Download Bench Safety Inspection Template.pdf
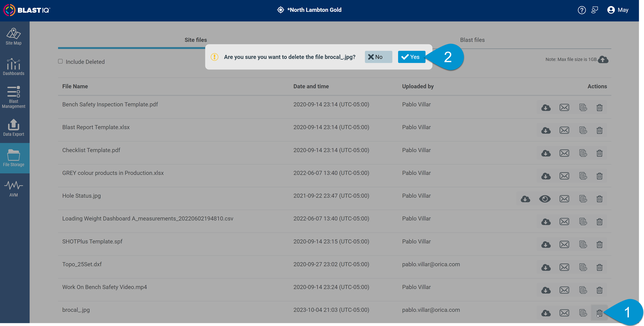 546,108
